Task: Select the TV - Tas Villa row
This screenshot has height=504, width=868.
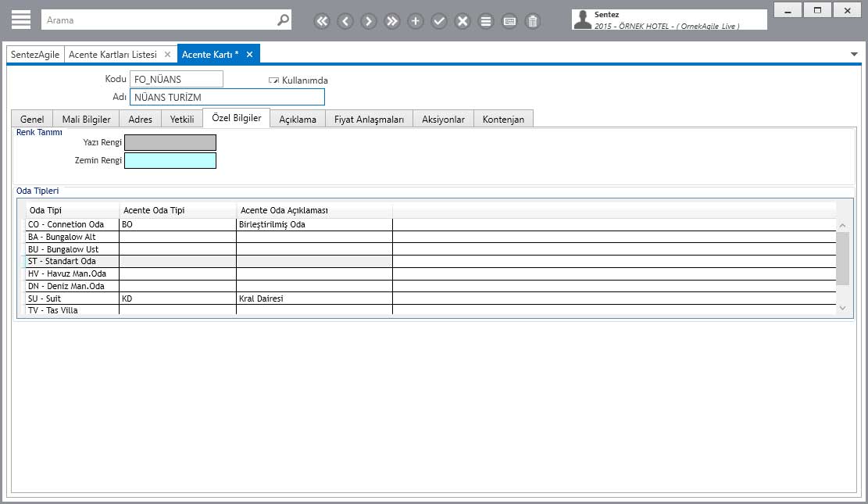Action: click(430, 310)
